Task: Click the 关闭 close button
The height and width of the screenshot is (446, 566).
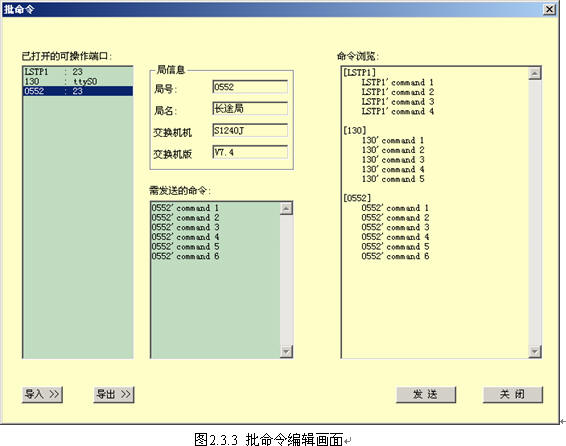Action: coord(513,394)
